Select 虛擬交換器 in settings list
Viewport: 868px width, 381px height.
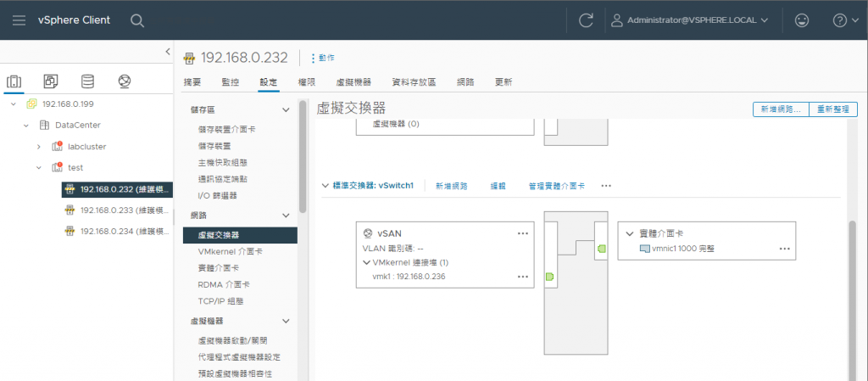pos(240,235)
